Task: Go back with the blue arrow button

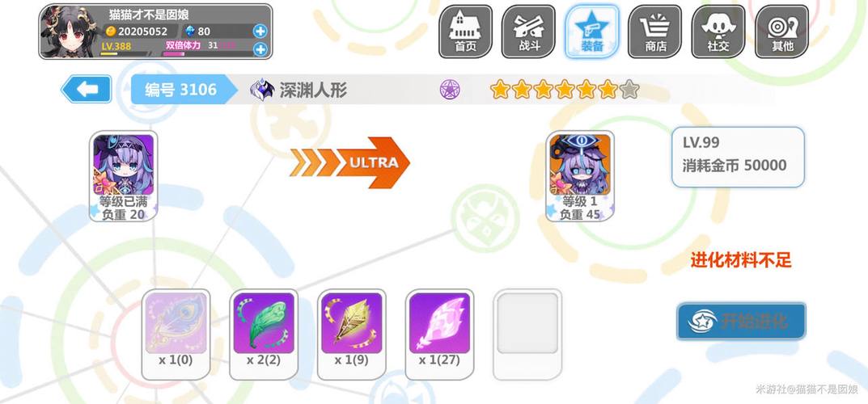Action: click(x=87, y=89)
